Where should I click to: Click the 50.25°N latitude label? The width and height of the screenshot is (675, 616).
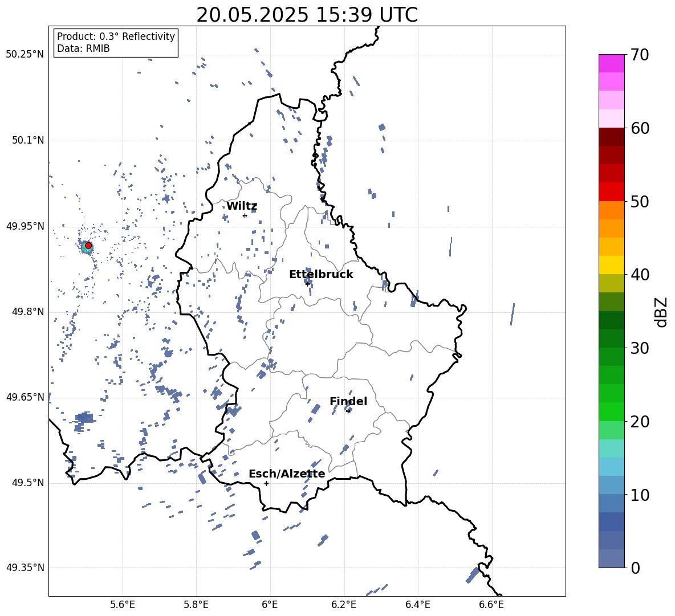[x=25, y=55]
